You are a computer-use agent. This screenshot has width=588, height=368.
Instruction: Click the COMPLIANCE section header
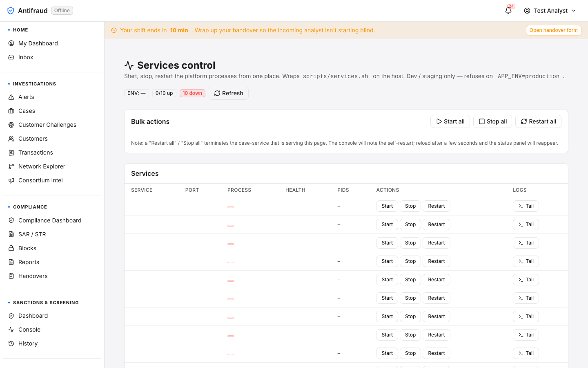tap(30, 207)
